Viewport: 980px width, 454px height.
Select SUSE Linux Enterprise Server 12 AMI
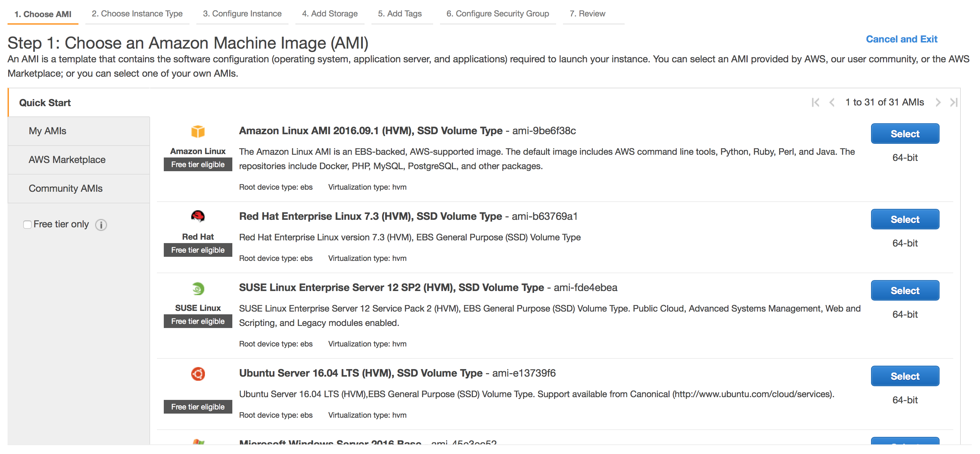pos(905,291)
